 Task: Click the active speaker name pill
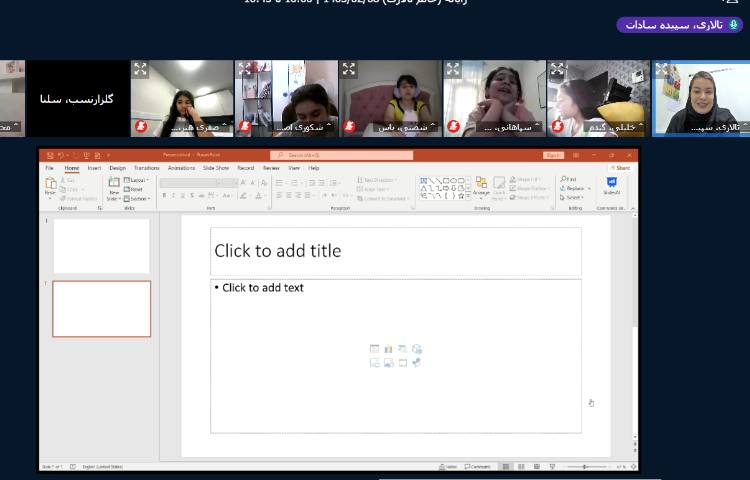coord(680,25)
